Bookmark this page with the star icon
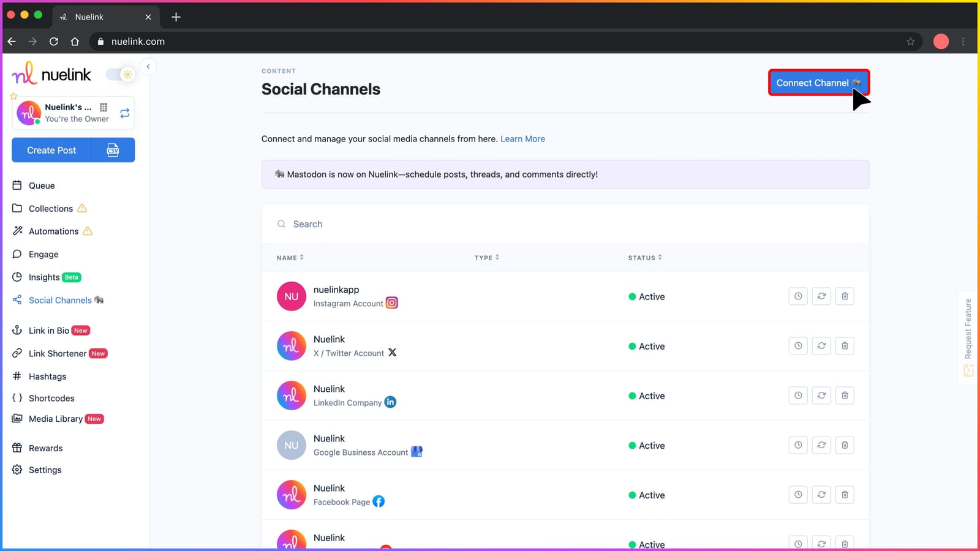The image size is (980, 551). click(910, 42)
